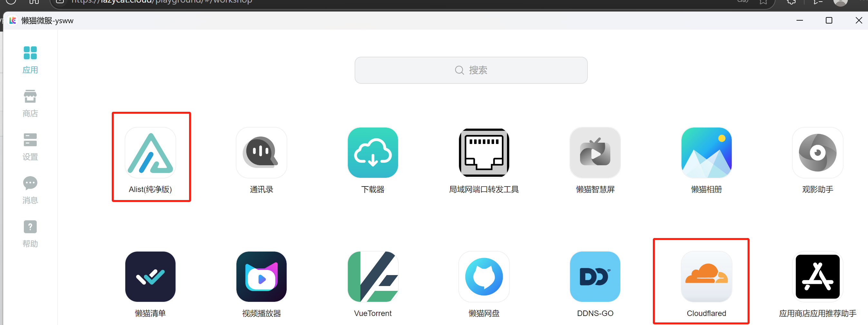This screenshot has width=868, height=325.
Task: Open the 商店 store sidebar tab
Action: click(30, 103)
